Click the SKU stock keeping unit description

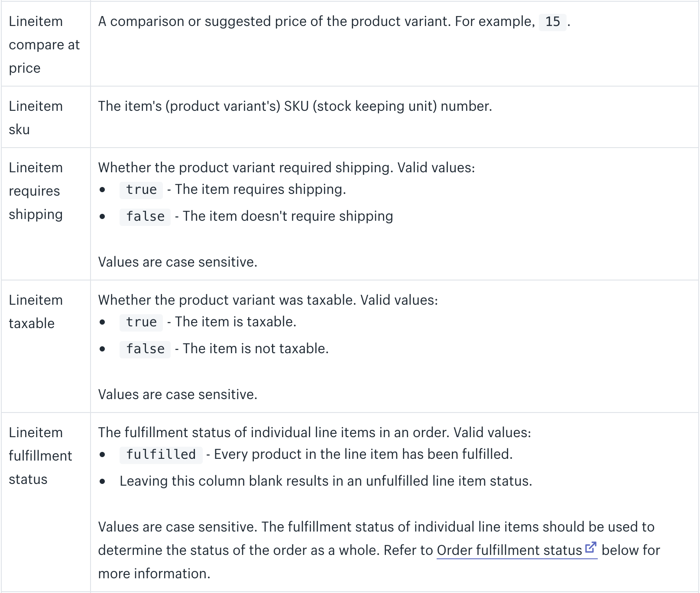(295, 106)
